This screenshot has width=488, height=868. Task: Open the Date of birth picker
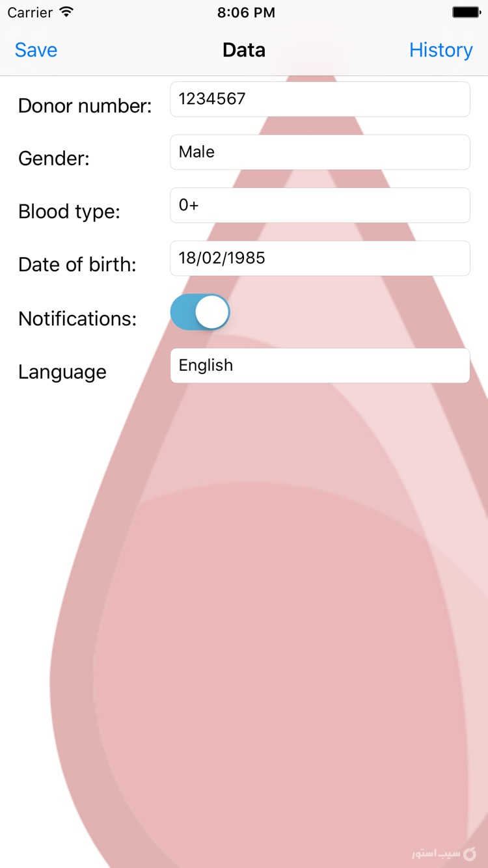tap(319, 258)
